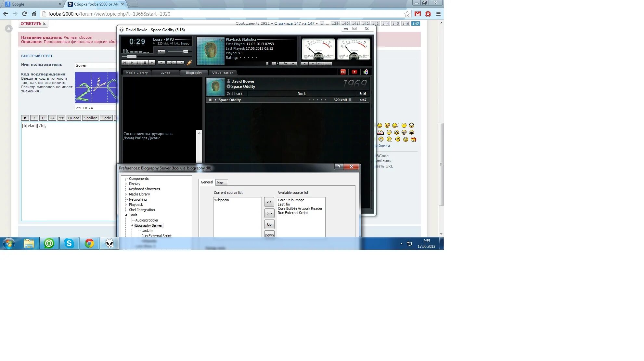Image resolution: width=644 pixels, height=361 pixels.
Task: Adjust the player volume slider
Action: coord(186,51)
